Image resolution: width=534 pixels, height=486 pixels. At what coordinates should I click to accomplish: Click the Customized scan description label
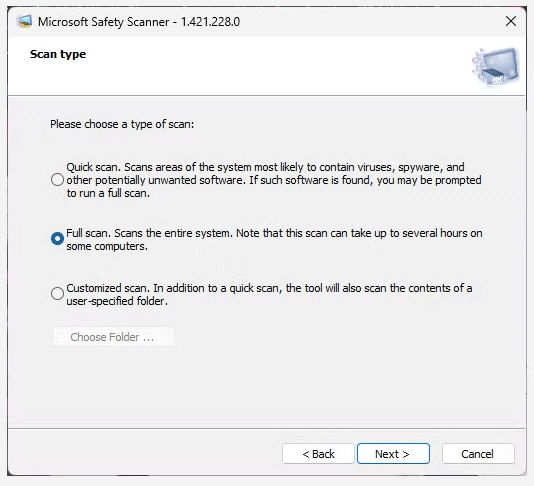(x=269, y=295)
